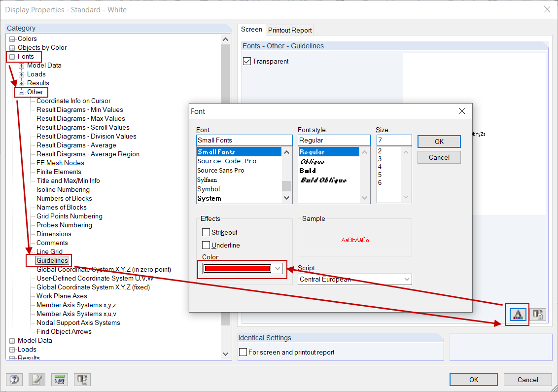This screenshot has width=558, height=392.
Task: Toggle the Underline effect
Action: click(x=206, y=245)
